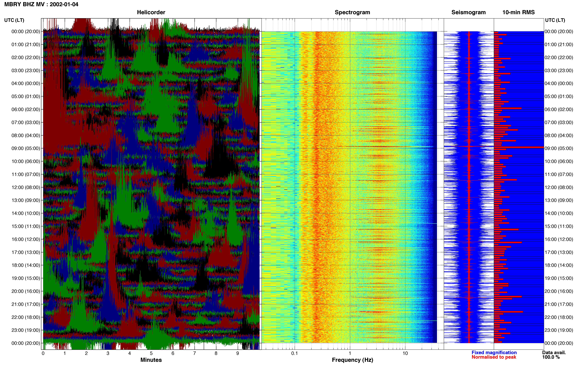The height and width of the screenshot is (368, 588).
Task: Click the 'Minutes' axis label
Action: tap(151, 360)
